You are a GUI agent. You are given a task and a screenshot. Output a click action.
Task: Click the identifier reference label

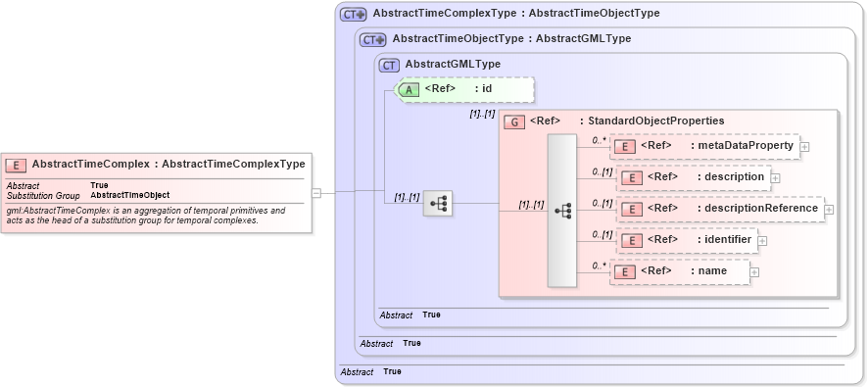(699, 240)
